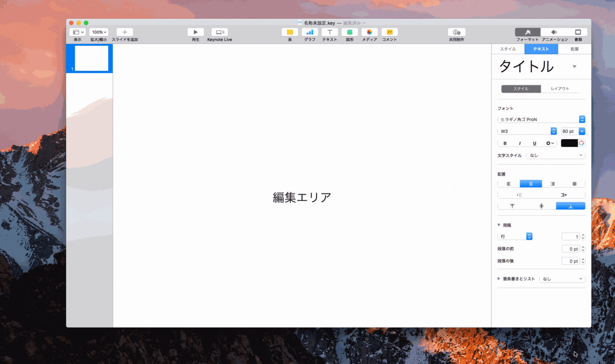The image size is (615, 364).
Task: Open the メディア media browser
Action: click(x=370, y=32)
